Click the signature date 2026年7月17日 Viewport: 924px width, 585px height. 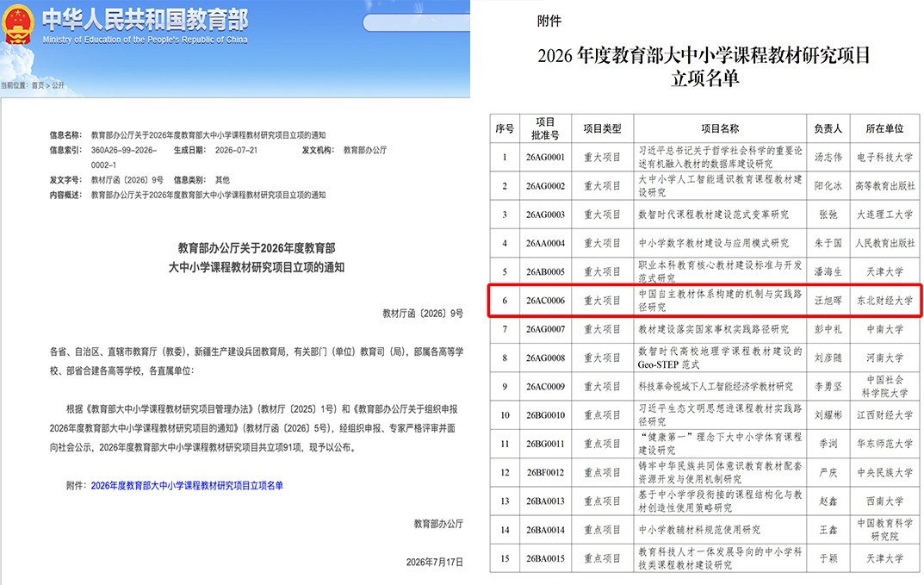click(x=434, y=562)
